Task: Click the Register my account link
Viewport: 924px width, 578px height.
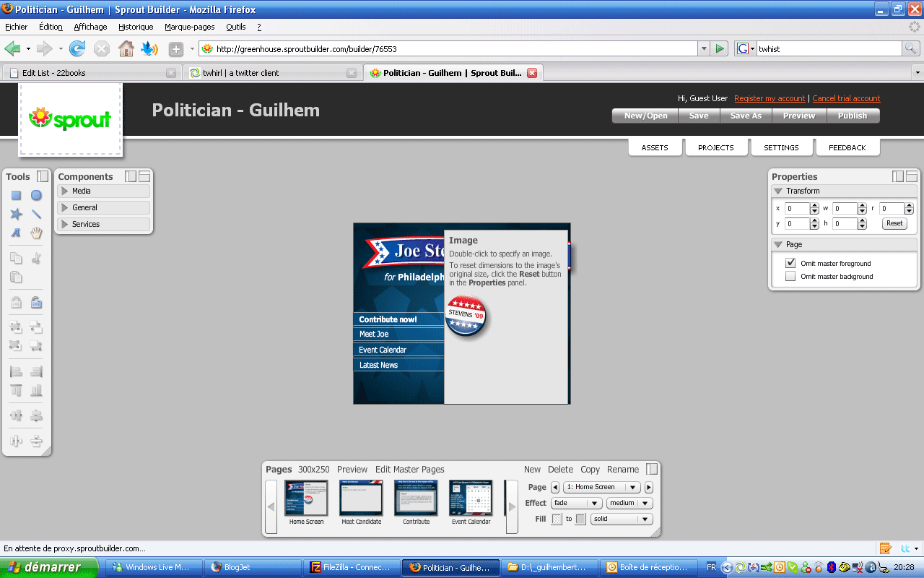Action: [x=770, y=98]
